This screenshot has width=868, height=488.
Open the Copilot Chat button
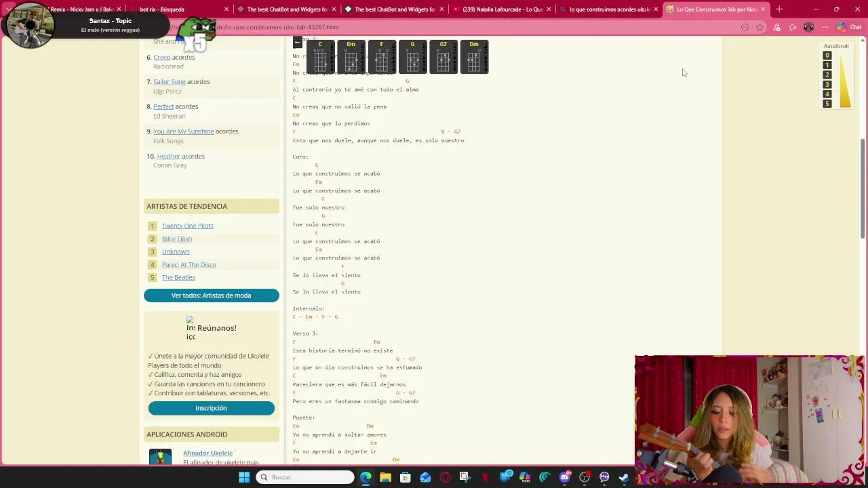pos(849,27)
